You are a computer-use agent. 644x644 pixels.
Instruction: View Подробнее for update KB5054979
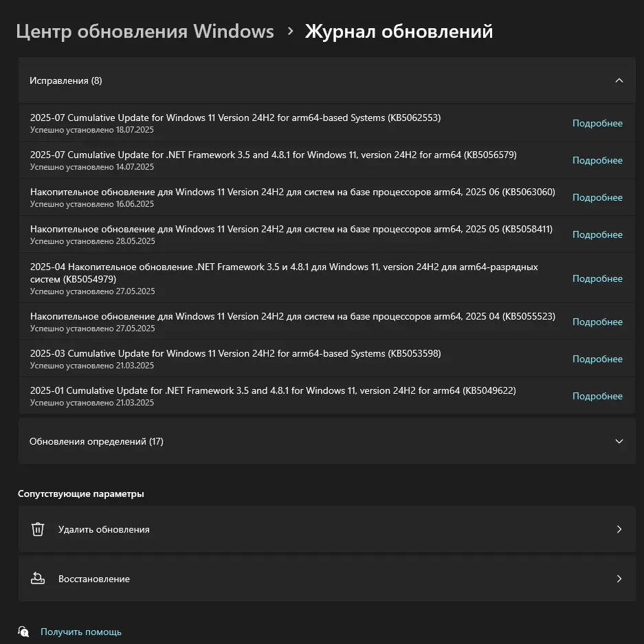597,278
